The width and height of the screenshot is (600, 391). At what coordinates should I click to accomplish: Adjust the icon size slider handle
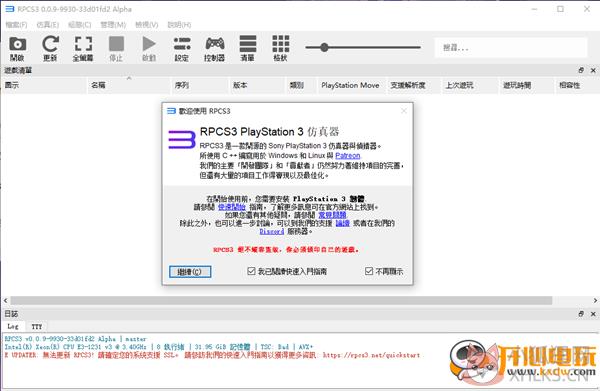coord(324,47)
